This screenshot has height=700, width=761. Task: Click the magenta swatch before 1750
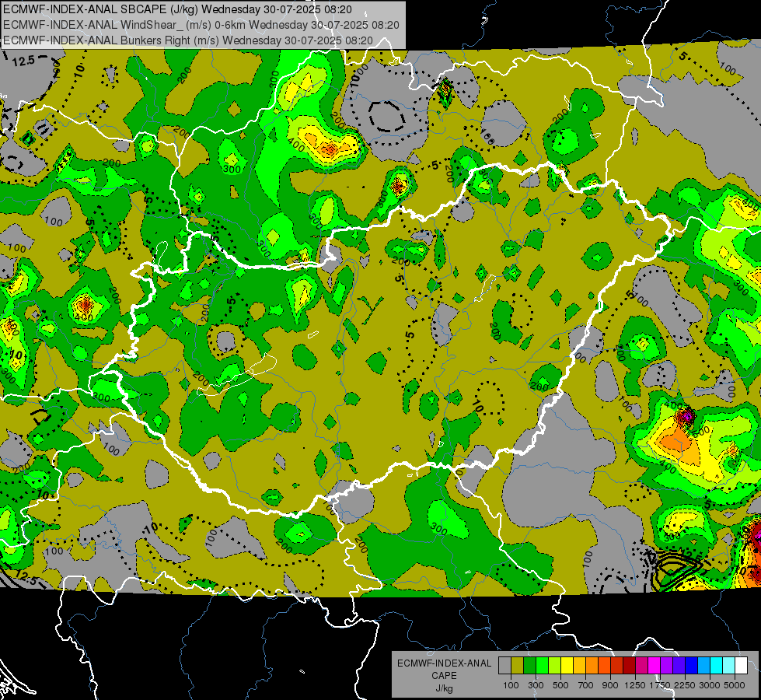pos(655,665)
